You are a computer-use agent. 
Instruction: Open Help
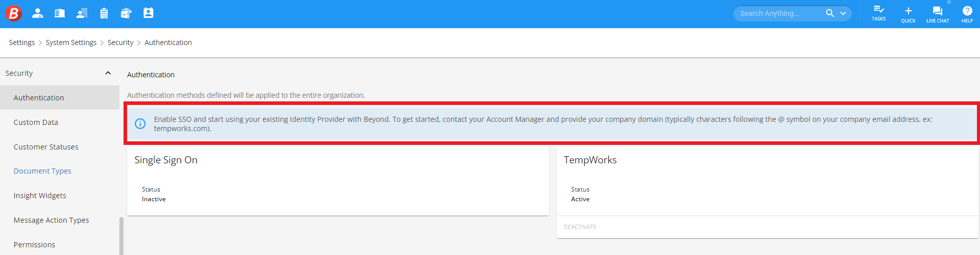tap(967, 14)
